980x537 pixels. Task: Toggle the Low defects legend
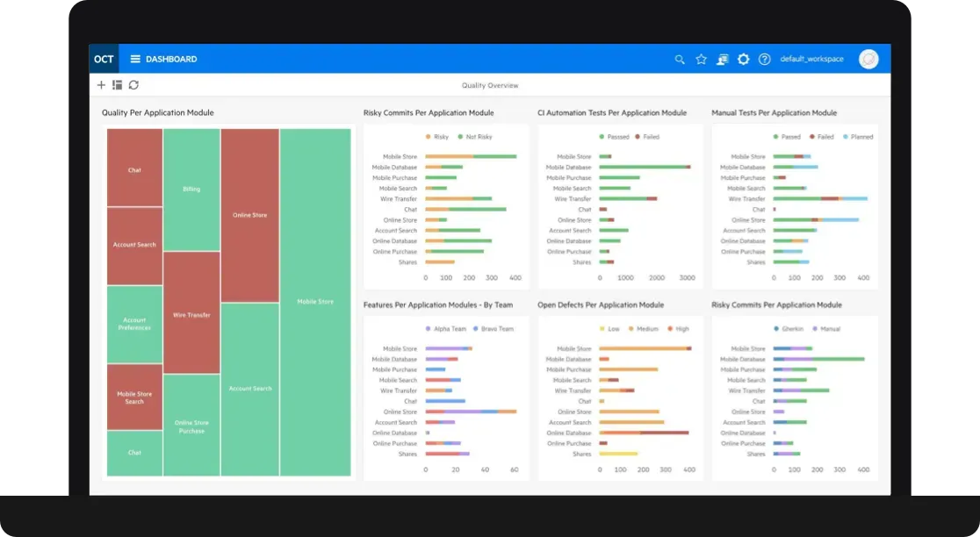[609, 328]
